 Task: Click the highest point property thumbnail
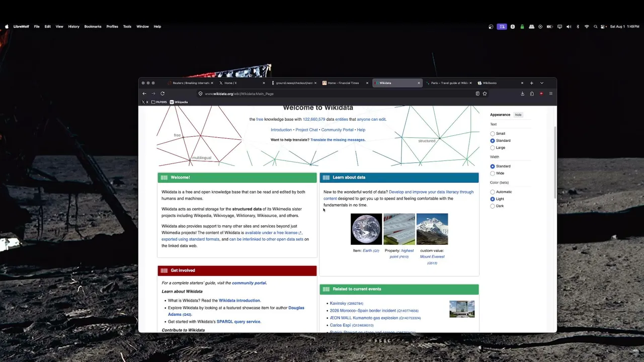399,229
